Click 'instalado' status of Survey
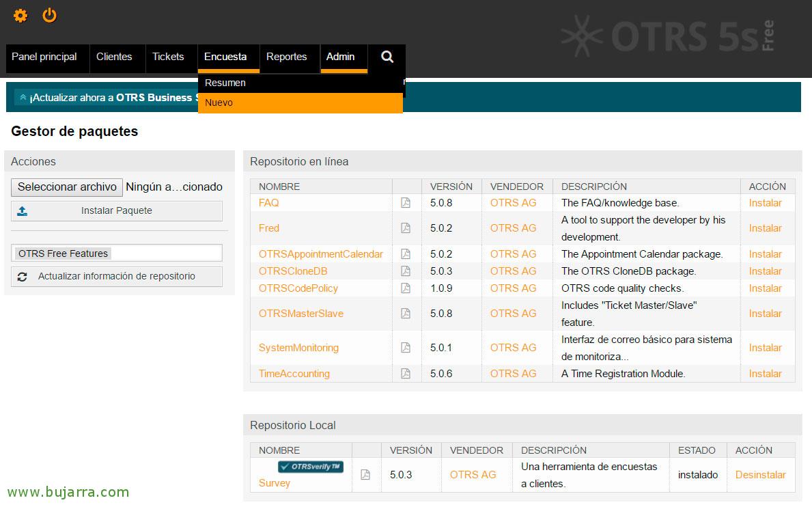This screenshot has height=507, width=812. click(697, 474)
